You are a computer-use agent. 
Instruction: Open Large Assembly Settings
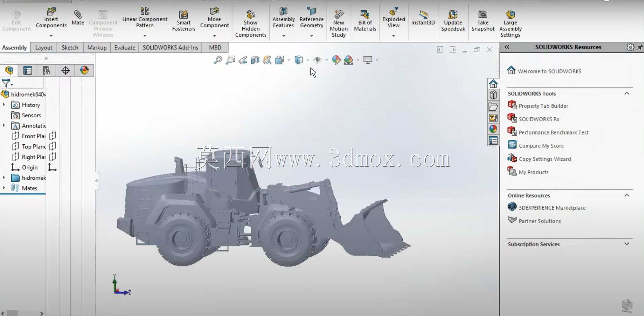[510, 24]
